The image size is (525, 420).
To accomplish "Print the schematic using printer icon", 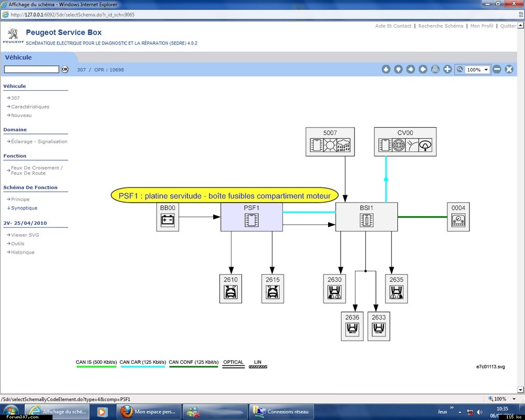I will pyautogui.click(x=435, y=69).
